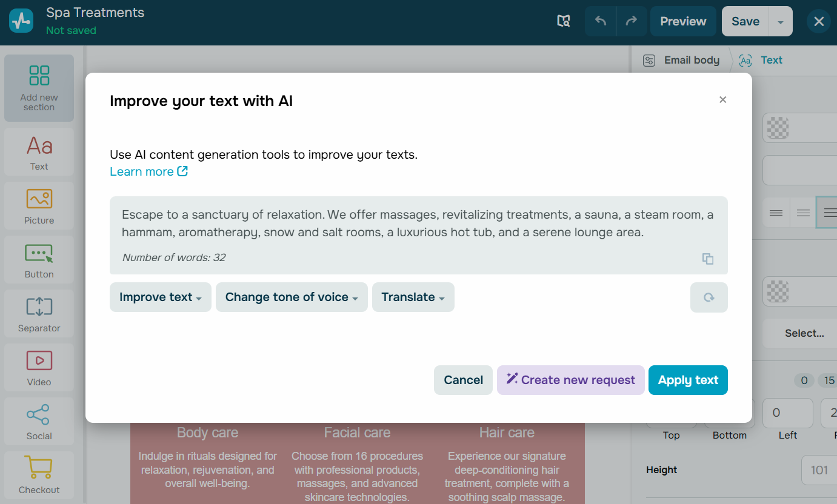Close the AI dialog with X icon
Viewport: 837px width, 504px height.
coord(722,100)
